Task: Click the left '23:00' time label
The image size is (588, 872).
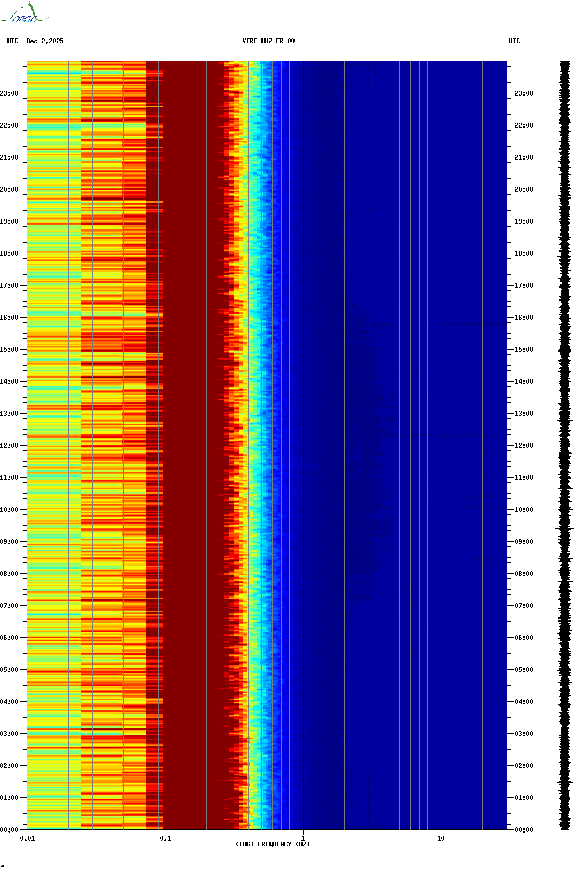Action: (9, 93)
